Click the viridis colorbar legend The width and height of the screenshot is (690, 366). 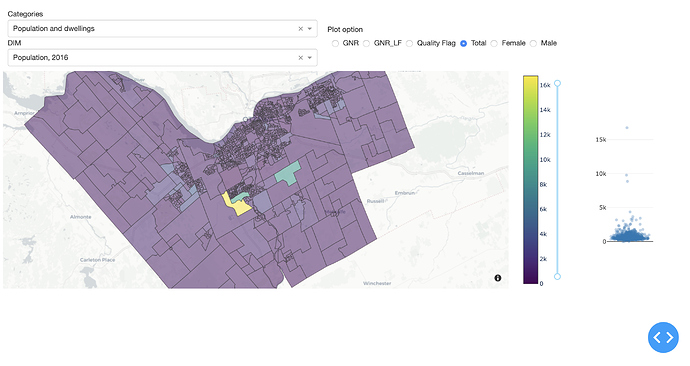pyautogui.click(x=531, y=179)
